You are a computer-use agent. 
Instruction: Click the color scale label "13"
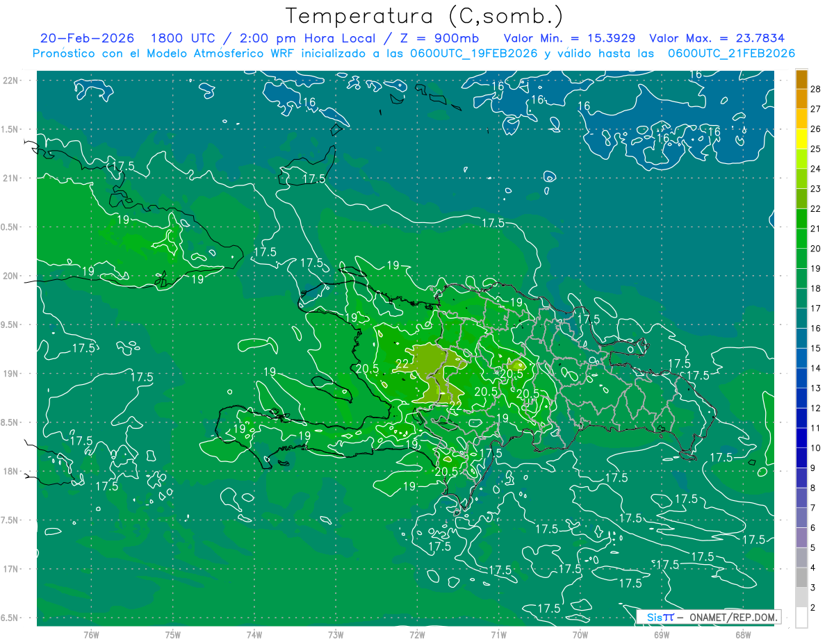[816, 388]
